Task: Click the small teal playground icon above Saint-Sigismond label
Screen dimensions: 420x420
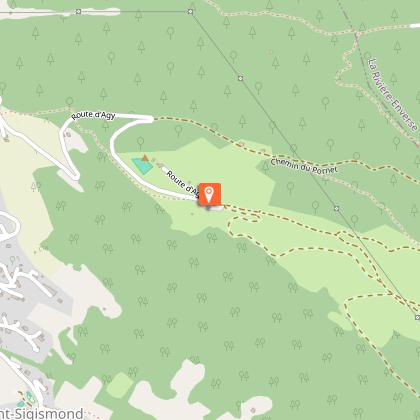Action: click(29, 397)
